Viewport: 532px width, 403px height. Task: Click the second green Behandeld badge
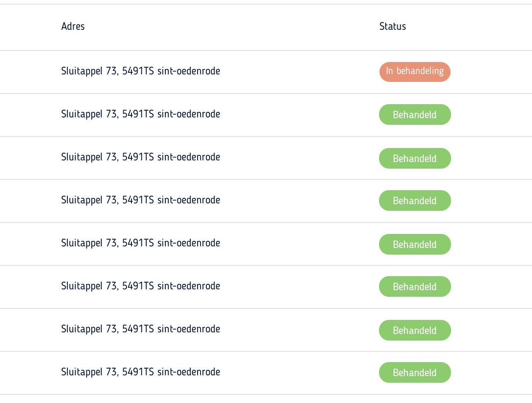[x=415, y=158]
